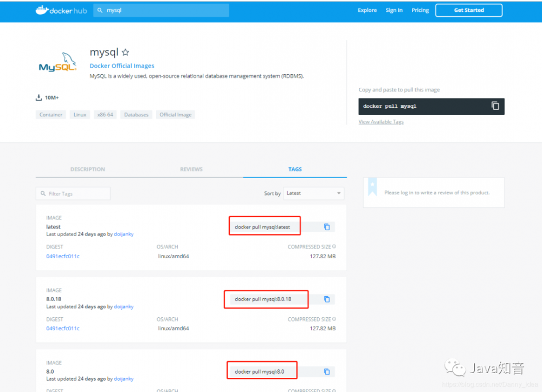Viewport: 542px width, 392px height.
Task: Open the Pricing page
Action: coord(420,10)
